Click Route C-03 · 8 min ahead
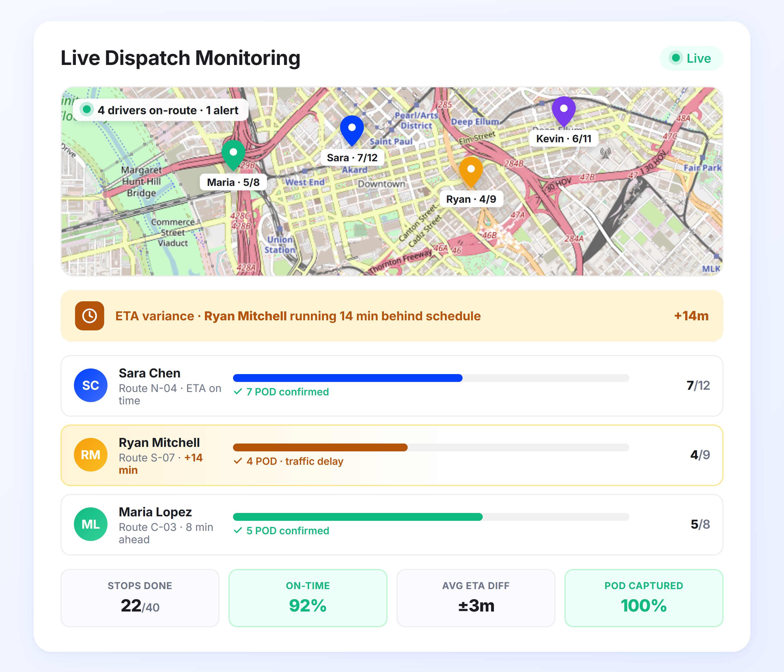Image resolution: width=784 pixels, height=672 pixels. click(166, 533)
